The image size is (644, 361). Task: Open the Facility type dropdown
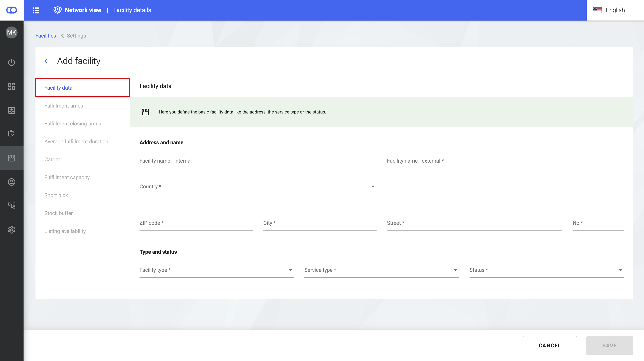[216, 270]
